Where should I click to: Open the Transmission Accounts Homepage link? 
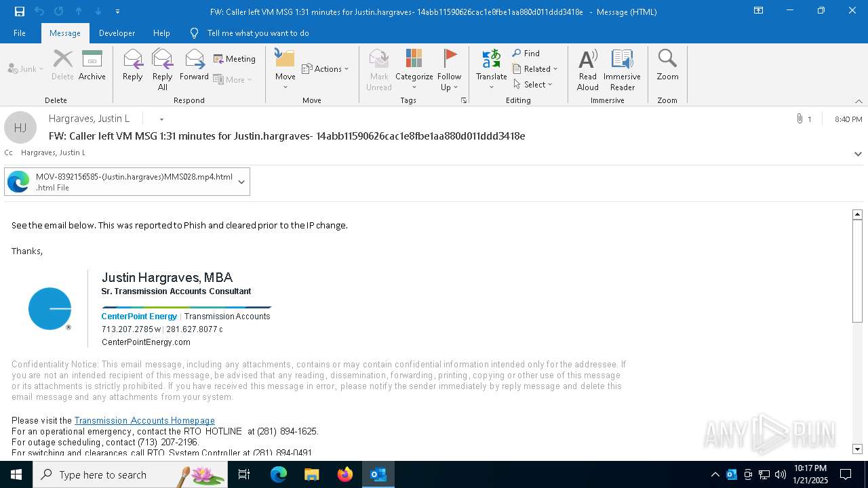point(144,421)
